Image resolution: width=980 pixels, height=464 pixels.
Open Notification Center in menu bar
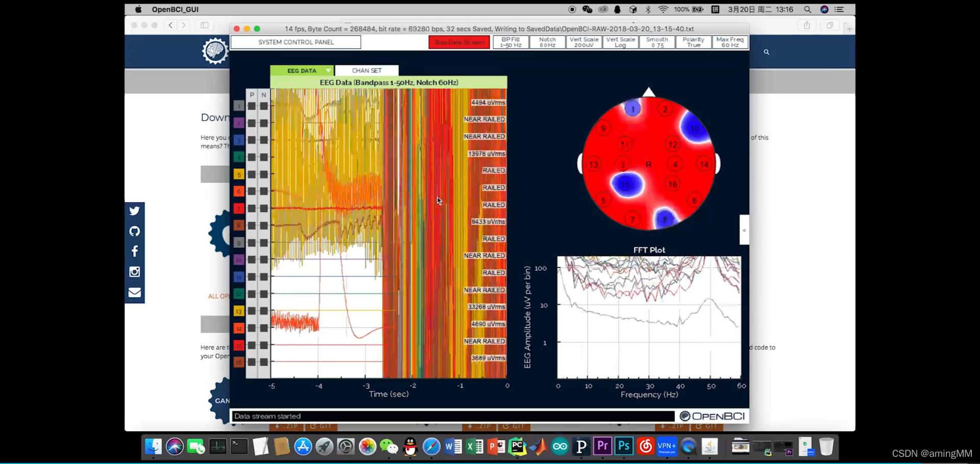click(839, 9)
